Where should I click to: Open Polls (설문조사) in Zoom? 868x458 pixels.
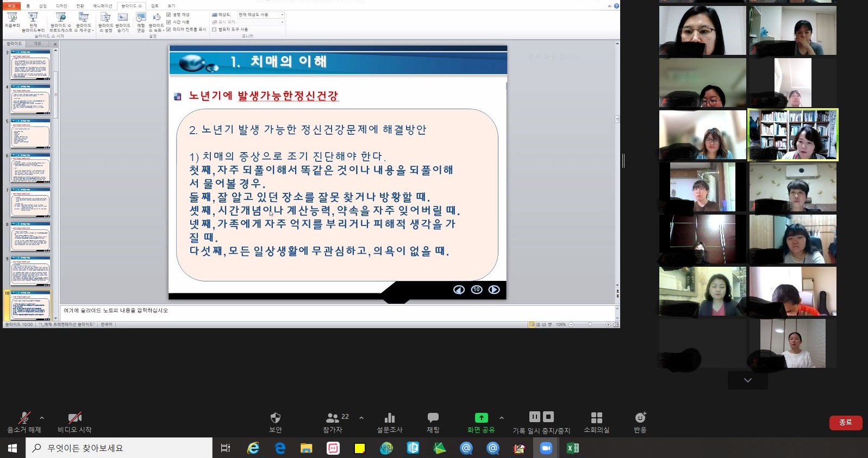pos(390,422)
